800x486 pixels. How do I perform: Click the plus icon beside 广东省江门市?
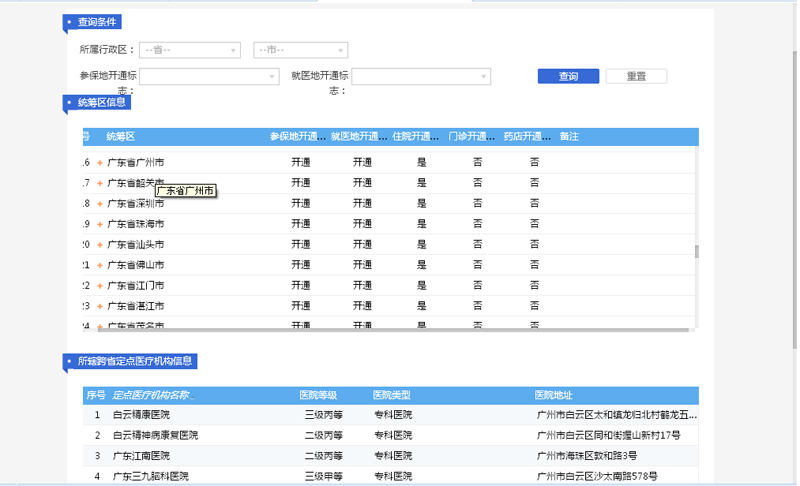point(100,286)
